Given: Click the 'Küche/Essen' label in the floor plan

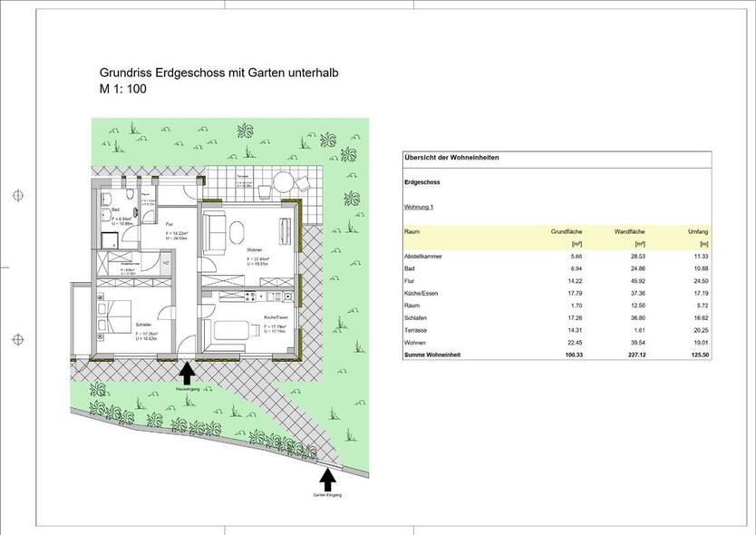Looking at the screenshot, I should pos(276,317).
